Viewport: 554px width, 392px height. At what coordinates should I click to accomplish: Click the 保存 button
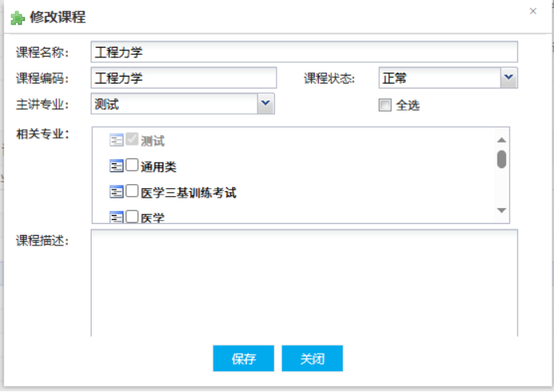coord(243,359)
